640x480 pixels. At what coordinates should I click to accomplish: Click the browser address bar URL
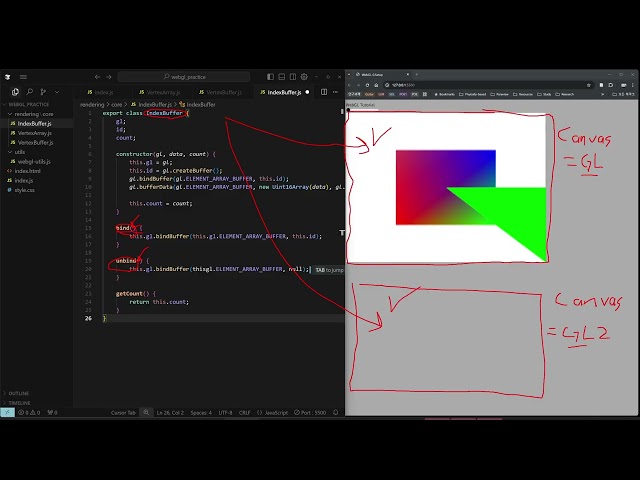point(403,85)
